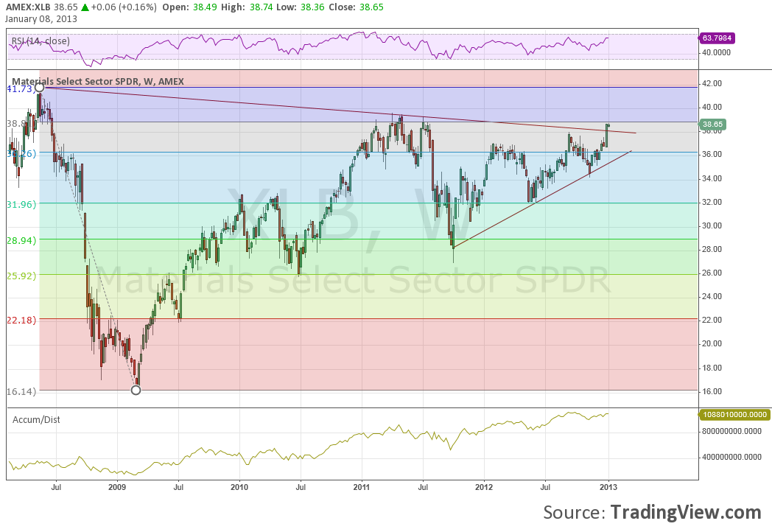Click the 16.14 Fibonacci level label
The image size is (772, 532).
pos(21,391)
